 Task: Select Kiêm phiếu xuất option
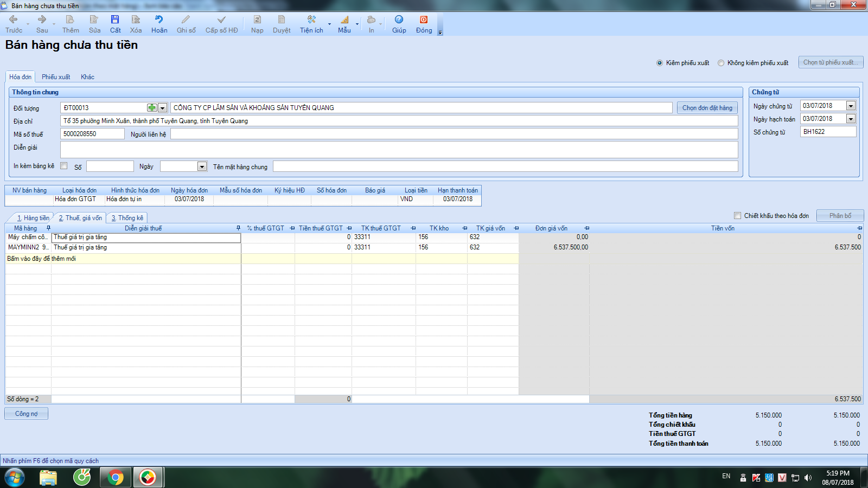(x=660, y=63)
